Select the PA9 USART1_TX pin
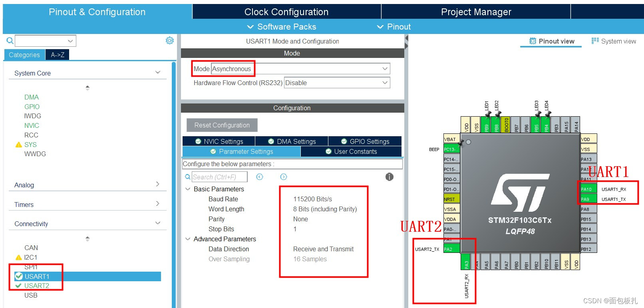Image resolution: width=644 pixels, height=308 pixels. click(x=588, y=199)
